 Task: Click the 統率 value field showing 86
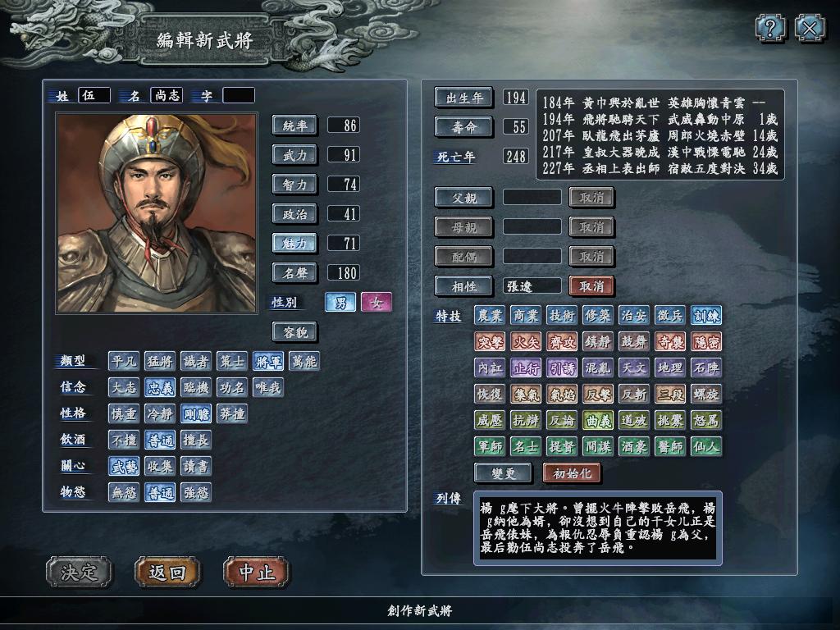pos(344,126)
